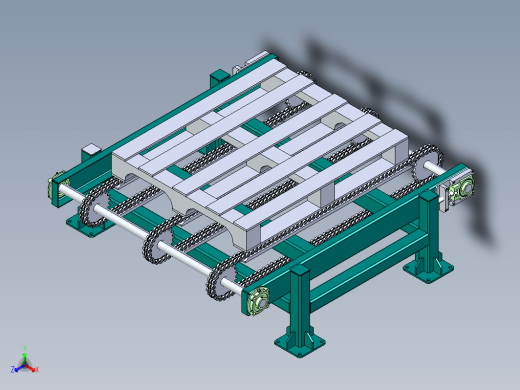Select the flange bearing at the front frame corner
This screenshot has height=390, width=520.
[259, 301]
